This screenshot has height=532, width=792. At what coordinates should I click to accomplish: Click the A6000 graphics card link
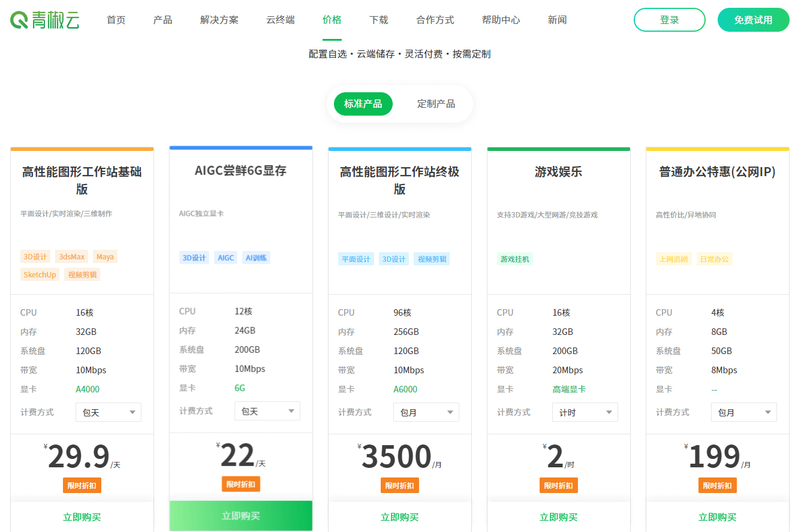coord(405,389)
